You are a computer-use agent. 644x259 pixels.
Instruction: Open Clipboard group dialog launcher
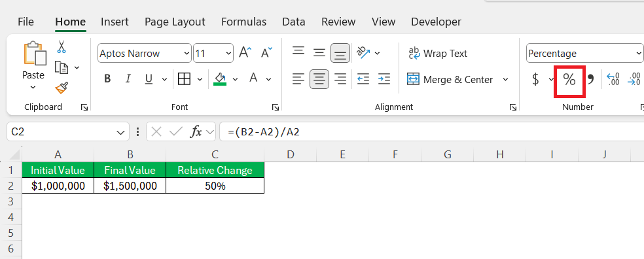click(84, 107)
